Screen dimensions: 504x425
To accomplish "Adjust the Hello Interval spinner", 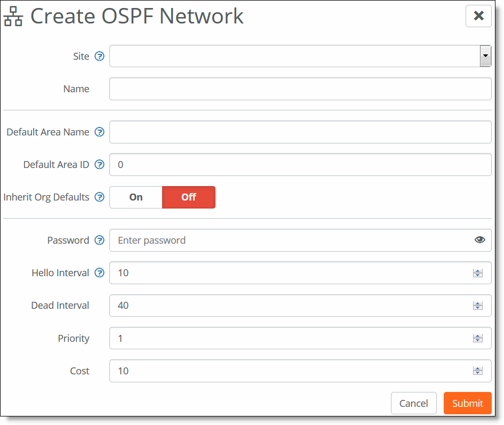I will pyautogui.click(x=478, y=273).
